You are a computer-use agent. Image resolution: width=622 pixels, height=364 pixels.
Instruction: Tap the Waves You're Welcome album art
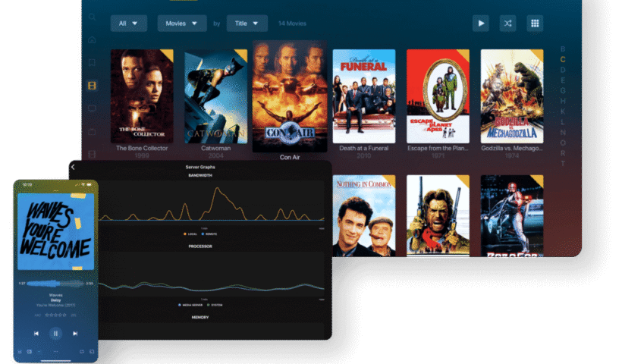click(x=55, y=231)
